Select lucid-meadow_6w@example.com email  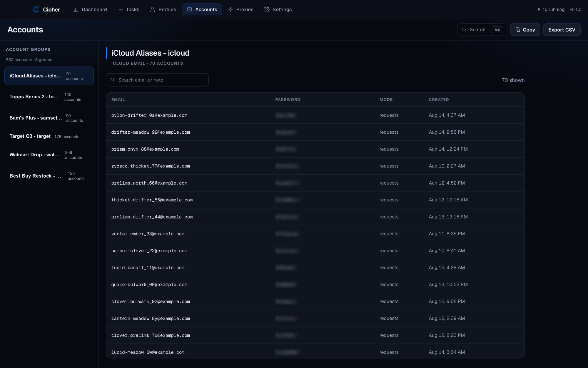[148, 352]
